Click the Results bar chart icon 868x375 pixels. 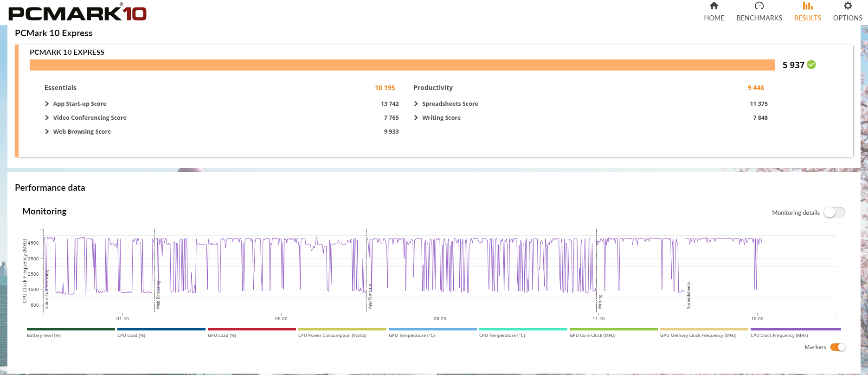[x=808, y=6]
